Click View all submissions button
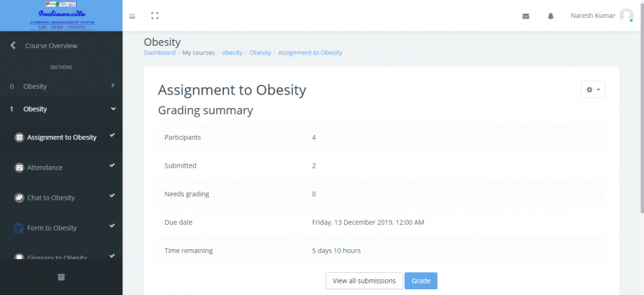The height and width of the screenshot is (295, 644). (x=364, y=281)
